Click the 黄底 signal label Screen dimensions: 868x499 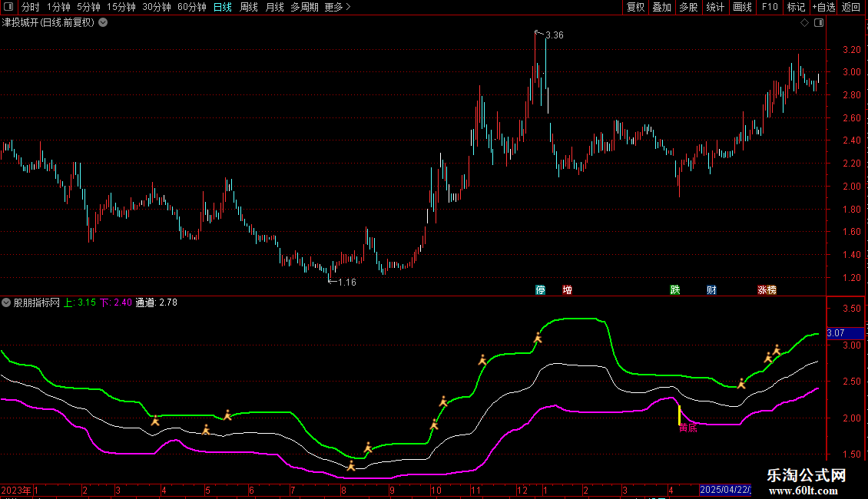coord(688,428)
